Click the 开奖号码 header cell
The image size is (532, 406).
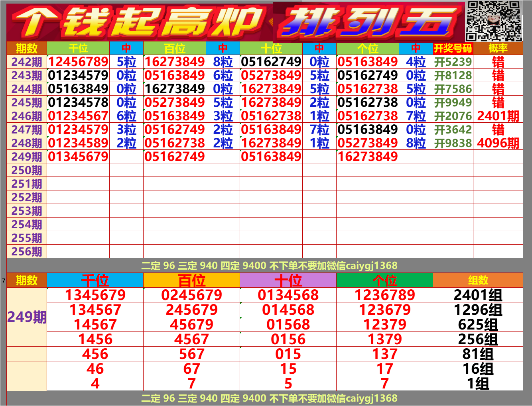click(453, 49)
